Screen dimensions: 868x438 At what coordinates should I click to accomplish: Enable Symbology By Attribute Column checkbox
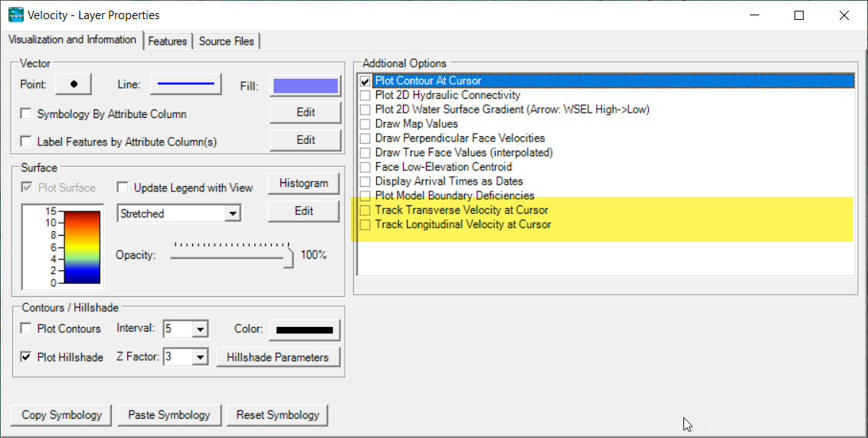click(x=26, y=114)
